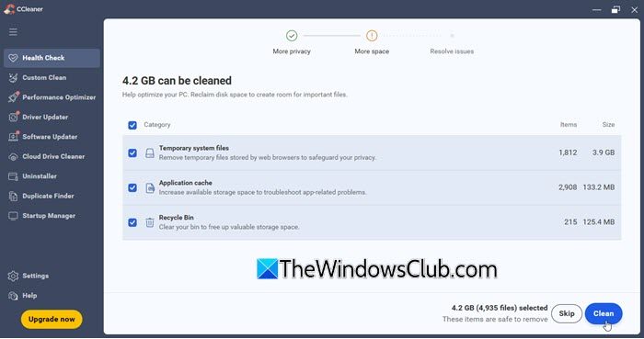Click the More privacy step label
The image size is (644, 339).
tap(292, 51)
